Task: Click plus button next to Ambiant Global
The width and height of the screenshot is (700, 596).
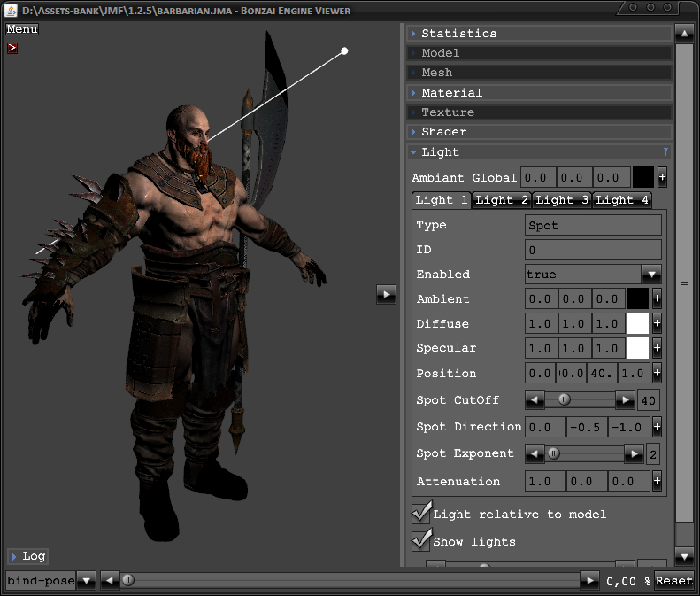Action: coord(662,177)
